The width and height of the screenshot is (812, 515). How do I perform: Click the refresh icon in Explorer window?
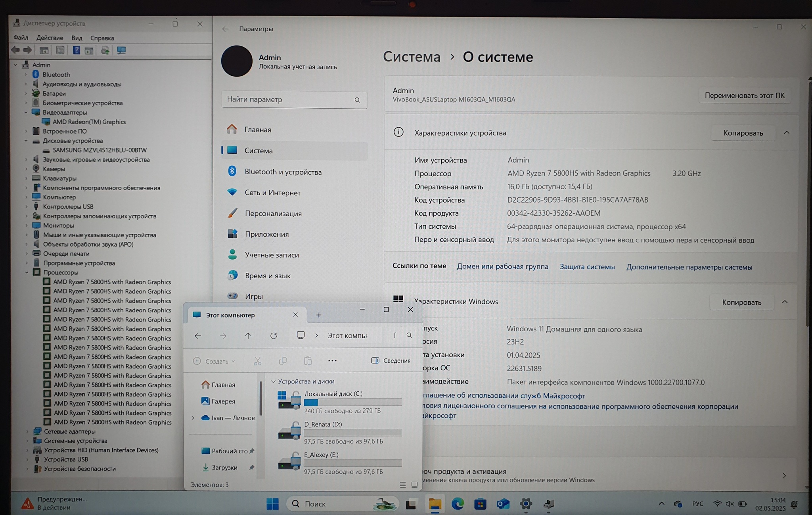click(x=274, y=336)
